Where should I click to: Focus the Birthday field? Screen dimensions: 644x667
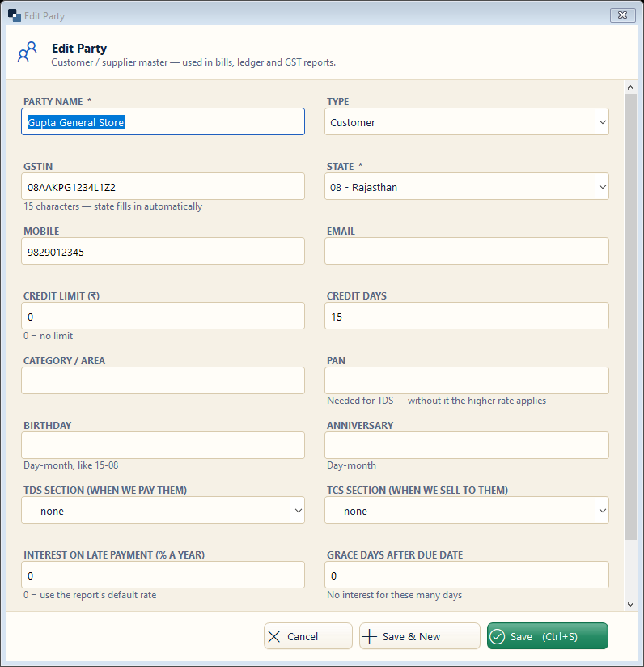click(x=163, y=445)
